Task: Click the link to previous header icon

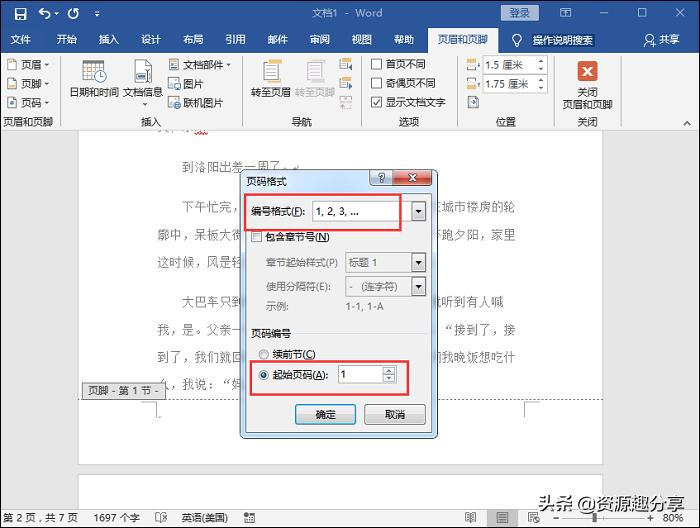Action: point(346,103)
